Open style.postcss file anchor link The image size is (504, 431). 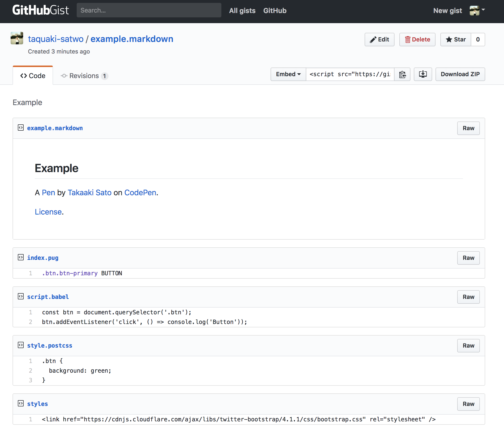50,345
